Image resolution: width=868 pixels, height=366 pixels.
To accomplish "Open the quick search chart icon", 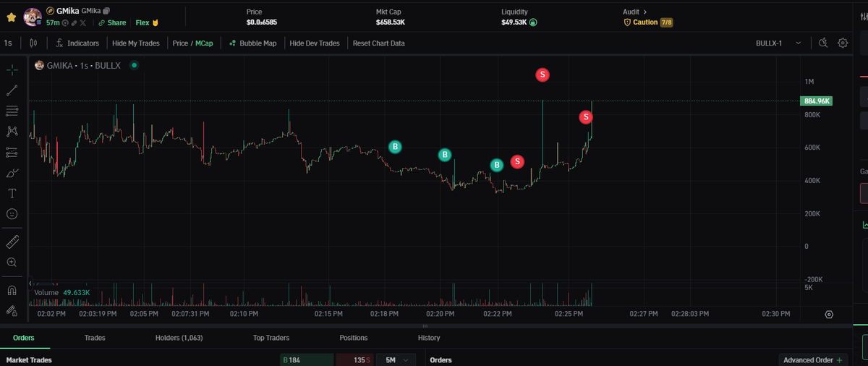I will (823, 43).
